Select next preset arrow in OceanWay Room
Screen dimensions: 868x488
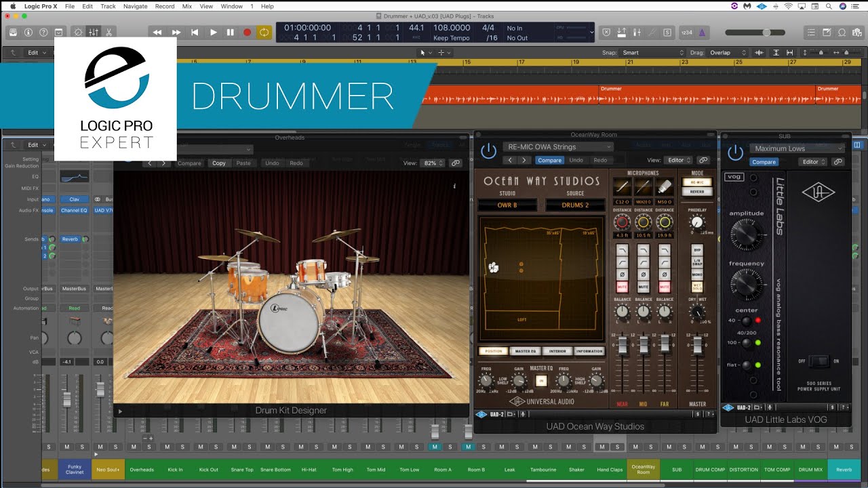[524, 160]
